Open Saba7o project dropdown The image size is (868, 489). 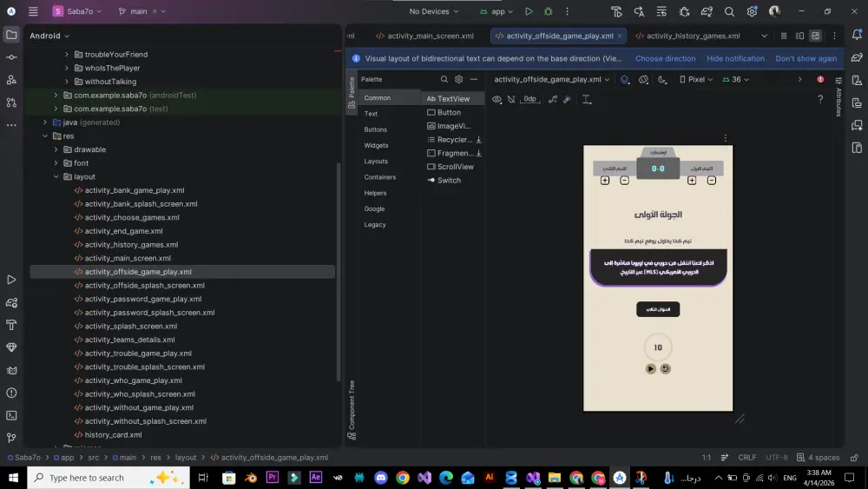[x=77, y=11]
